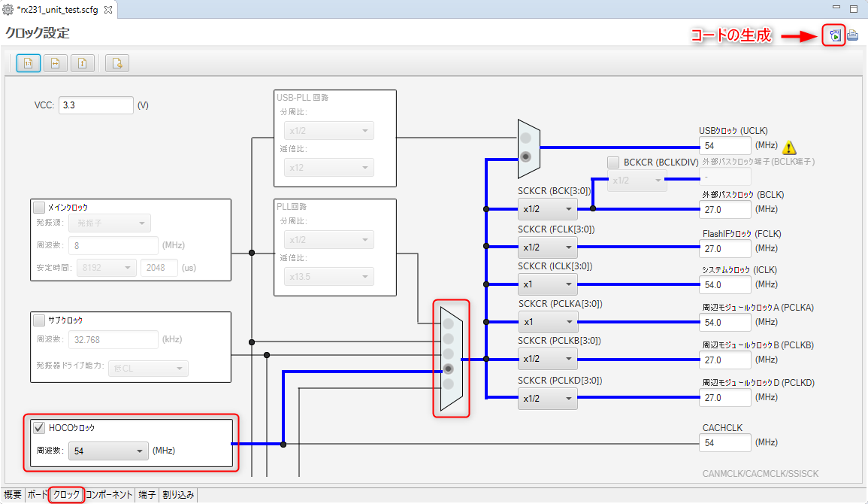Click the fit-to-height zoom icon
This screenshot has width=868, height=504.
(x=83, y=63)
